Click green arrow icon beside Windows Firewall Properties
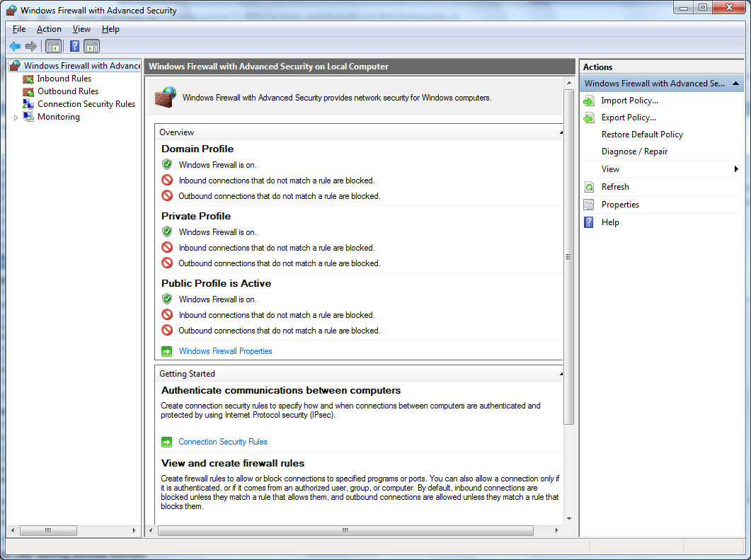Viewport: 751px width, 560px height. pos(166,351)
